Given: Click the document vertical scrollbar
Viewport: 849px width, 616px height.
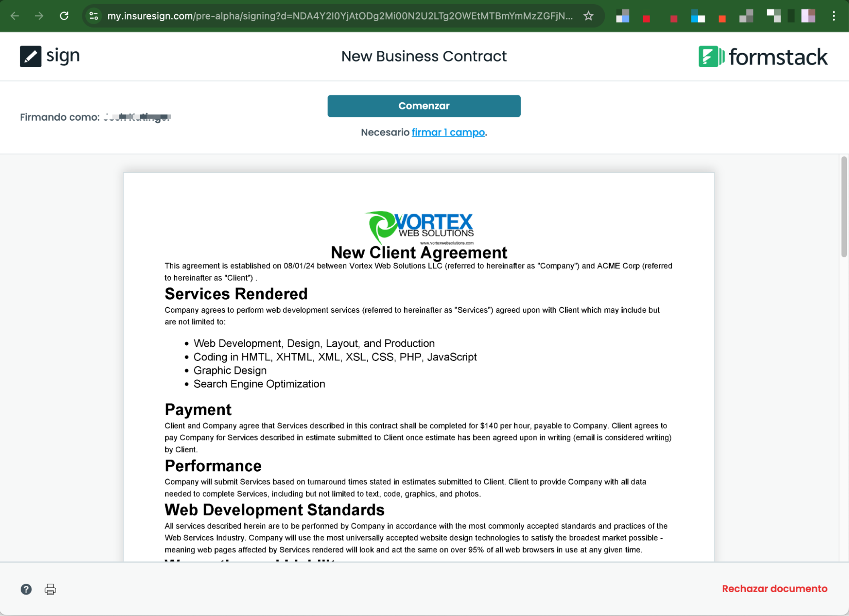Looking at the screenshot, I should click(843, 207).
